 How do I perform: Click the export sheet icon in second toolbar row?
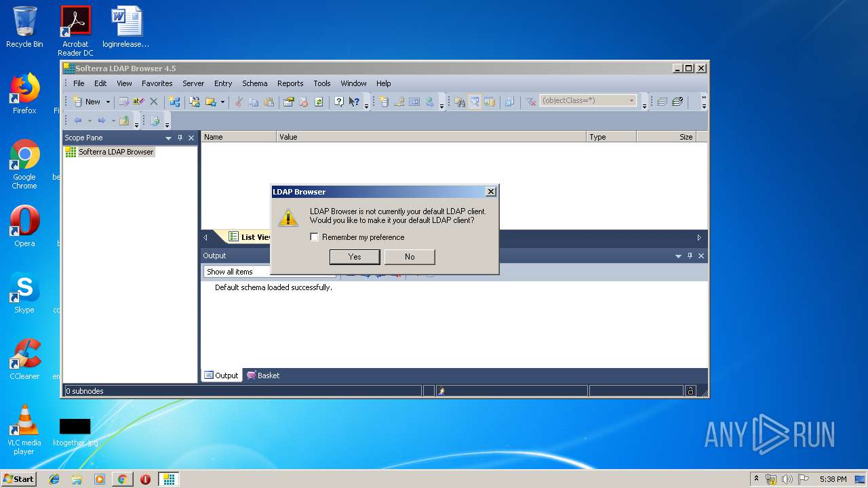pos(155,121)
